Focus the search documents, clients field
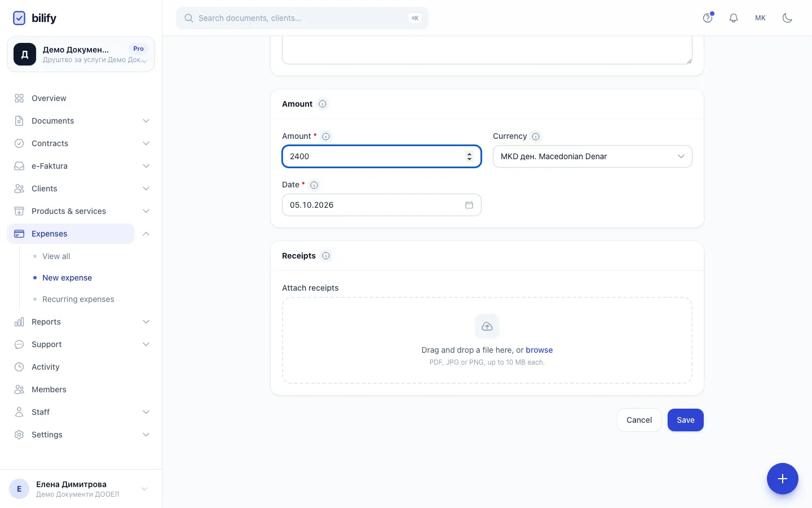This screenshot has height=508, width=812. pos(302,18)
